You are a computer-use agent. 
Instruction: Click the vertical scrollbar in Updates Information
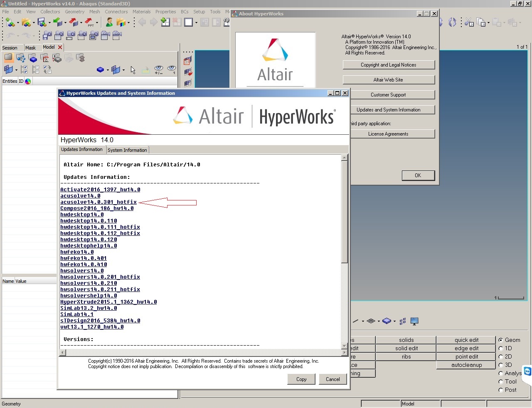pyautogui.click(x=344, y=252)
